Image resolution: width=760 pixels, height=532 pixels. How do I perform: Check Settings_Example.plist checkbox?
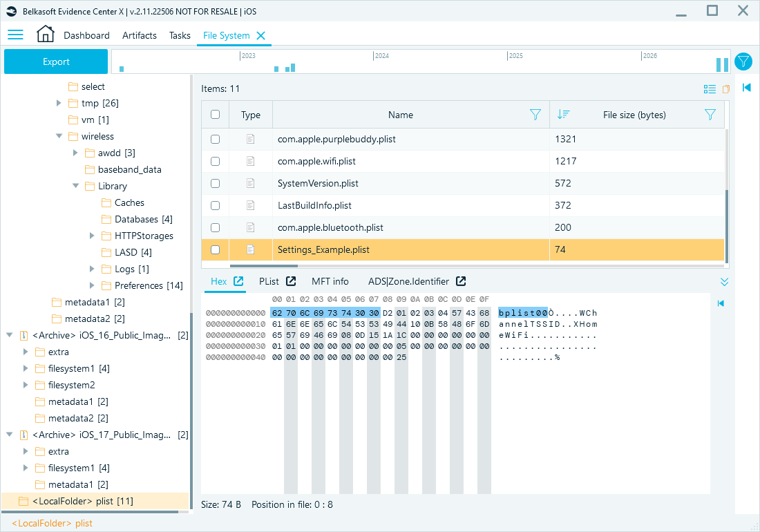pyautogui.click(x=215, y=250)
